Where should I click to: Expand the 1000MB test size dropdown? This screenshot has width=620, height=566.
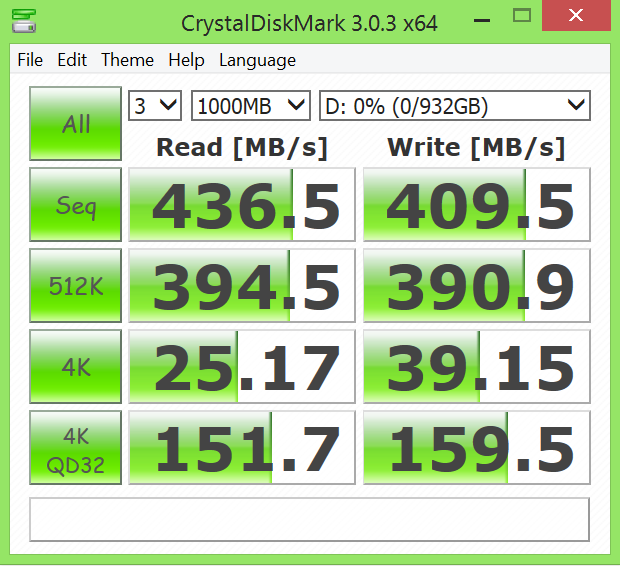[250, 105]
